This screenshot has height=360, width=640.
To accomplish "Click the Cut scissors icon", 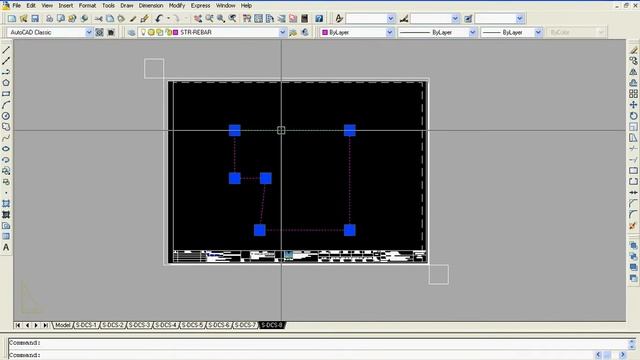I will pyautogui.click(x=98, y=18).
